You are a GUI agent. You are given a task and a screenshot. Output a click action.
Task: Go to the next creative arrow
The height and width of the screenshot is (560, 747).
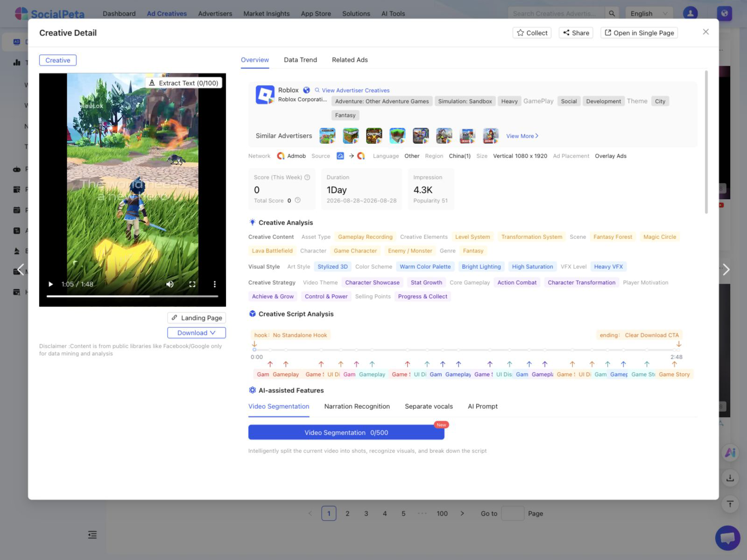coord(726,269)
